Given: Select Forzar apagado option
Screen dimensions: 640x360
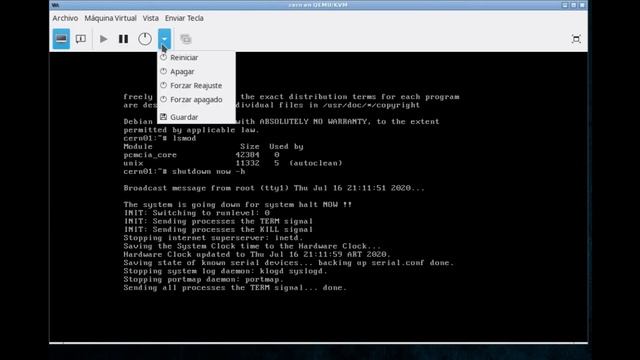Looking at the screenshot, I should 196,100.
